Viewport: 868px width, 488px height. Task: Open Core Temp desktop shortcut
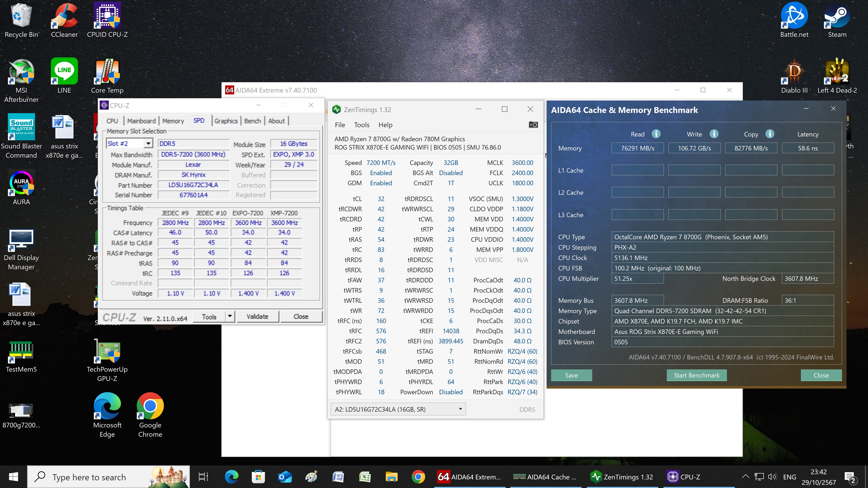[107, 76]
